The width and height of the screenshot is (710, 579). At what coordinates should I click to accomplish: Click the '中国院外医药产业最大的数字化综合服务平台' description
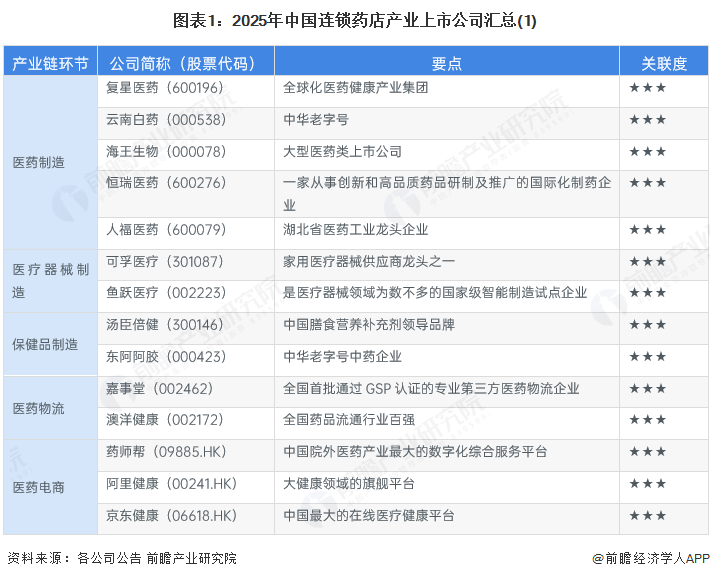[415, 452]
